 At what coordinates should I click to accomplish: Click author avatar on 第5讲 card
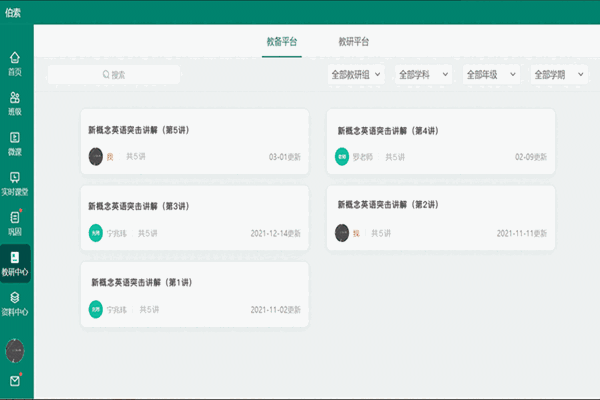point(96,157)
